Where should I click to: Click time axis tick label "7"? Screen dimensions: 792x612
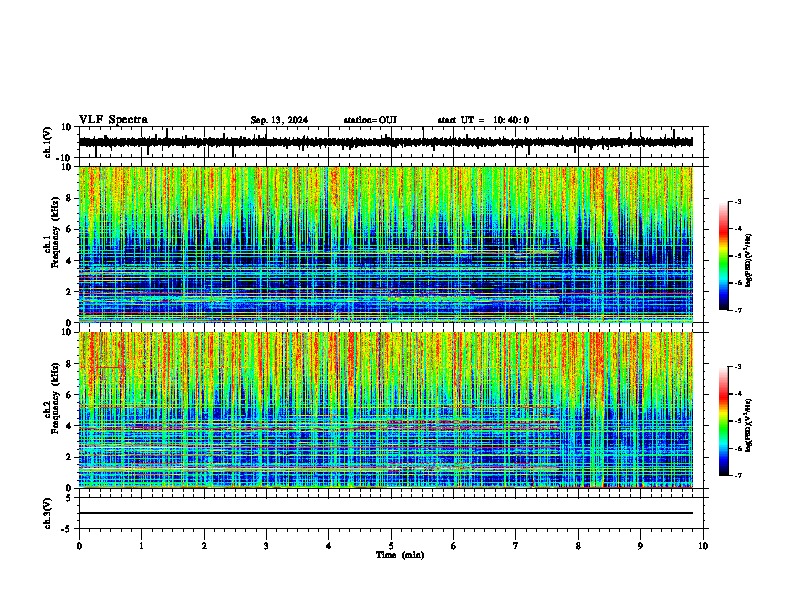pos(516,546)
